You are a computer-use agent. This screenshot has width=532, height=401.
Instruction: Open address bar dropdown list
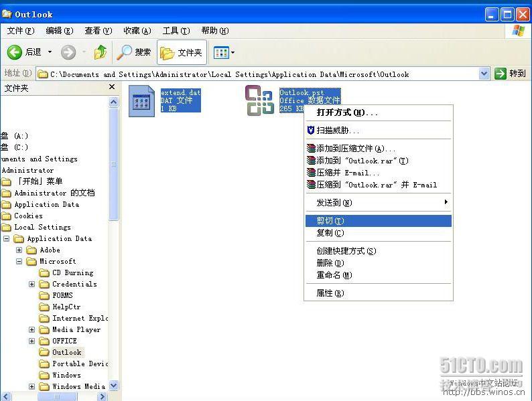tap(484, 73)
